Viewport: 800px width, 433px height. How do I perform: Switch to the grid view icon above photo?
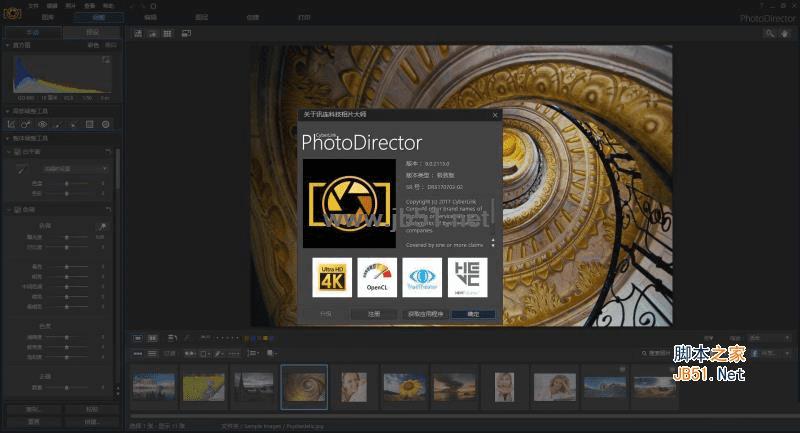coord(167,34)
